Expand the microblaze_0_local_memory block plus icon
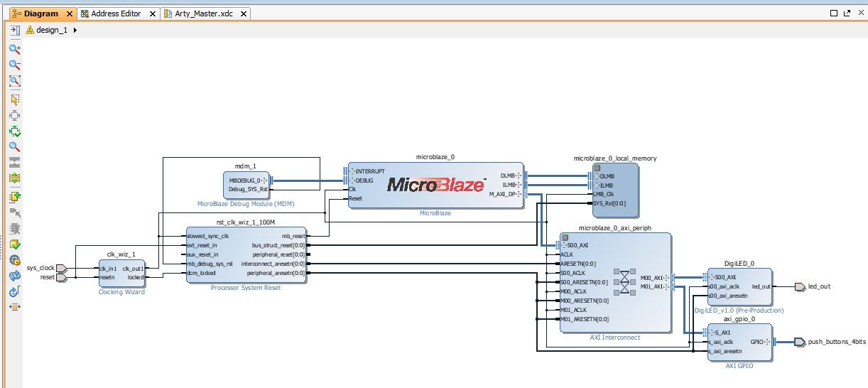Viewport: 868px width, 388px height. click(x=598, y=168)
